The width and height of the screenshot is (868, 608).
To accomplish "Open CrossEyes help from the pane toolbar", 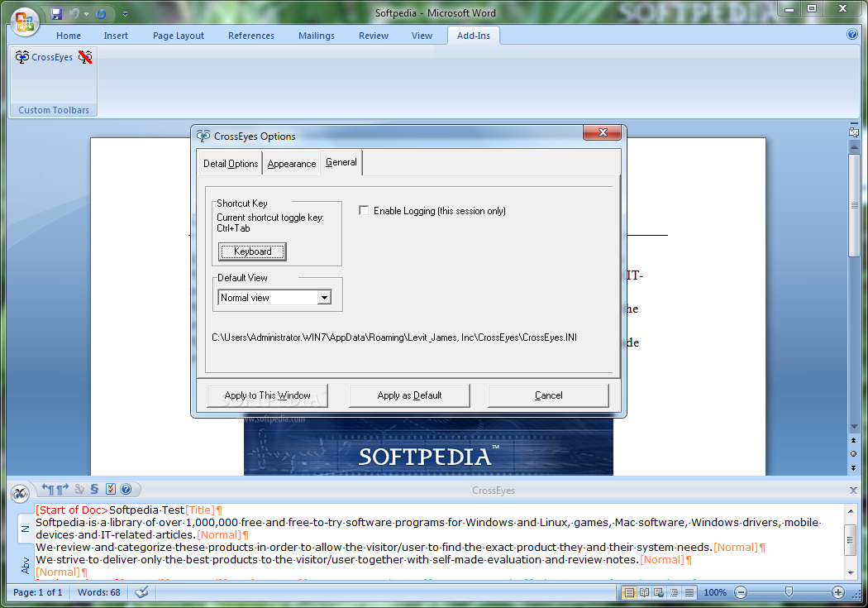I will (x=126, y=489).
